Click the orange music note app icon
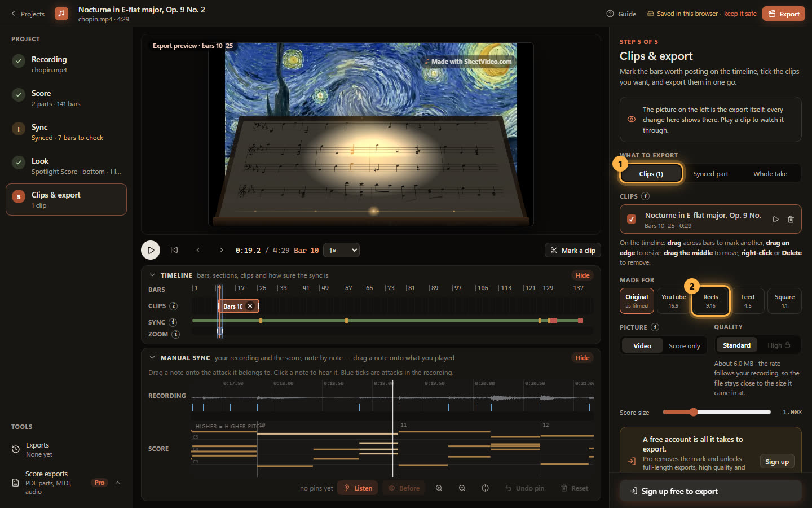The width and height of the screenshot is (812, 508). click(61, 13)
